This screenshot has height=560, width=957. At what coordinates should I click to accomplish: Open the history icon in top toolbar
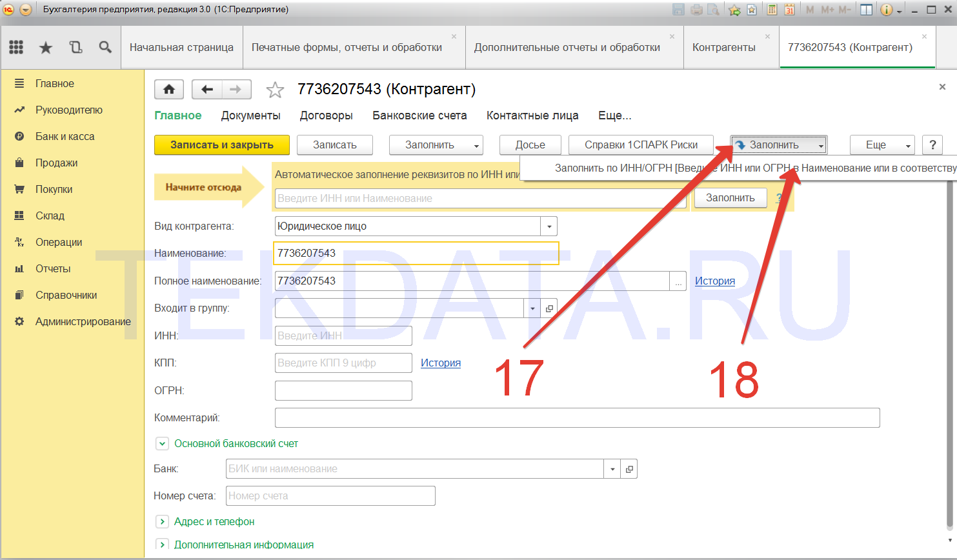coord(76,47)
